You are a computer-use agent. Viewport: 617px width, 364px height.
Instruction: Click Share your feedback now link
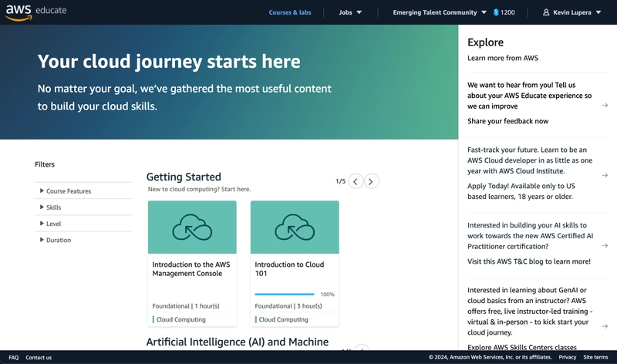507,121
